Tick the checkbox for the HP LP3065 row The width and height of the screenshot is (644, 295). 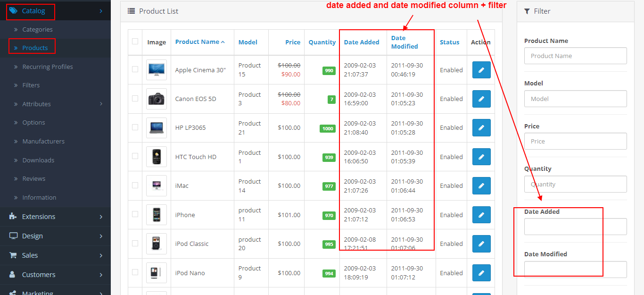[135, 127]
